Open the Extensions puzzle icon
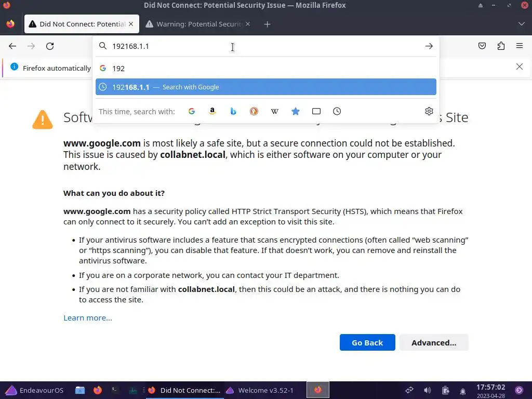This screenshot has width=532, height=399. tap(501, 46)
